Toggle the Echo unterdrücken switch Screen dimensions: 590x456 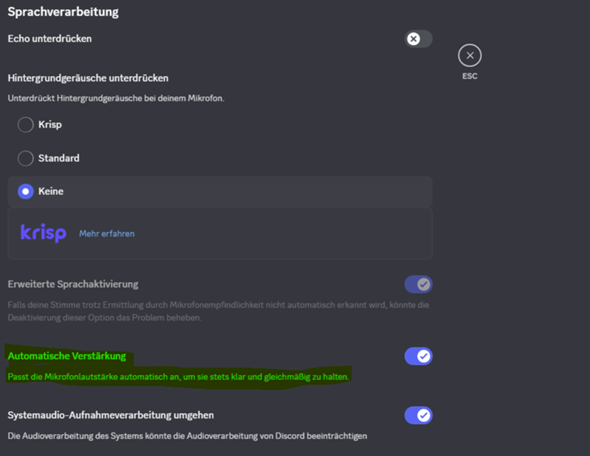point(418,39)
